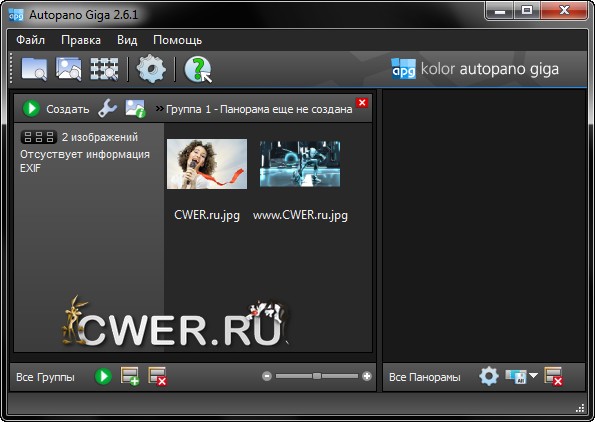The height and width of the screenshot is (422, 595).
Task: Click the grid layout icon beside 2 изображений
Action: pyautogui.click(x=39, y=137)
